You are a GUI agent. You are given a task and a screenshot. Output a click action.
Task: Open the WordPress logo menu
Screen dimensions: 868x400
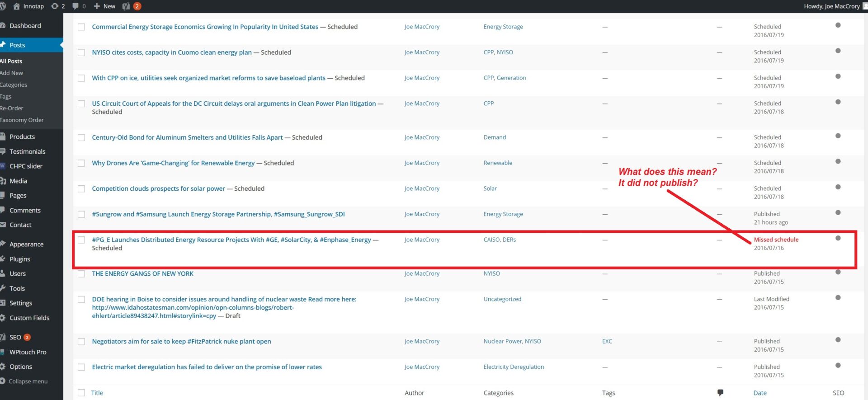(3, 6)
